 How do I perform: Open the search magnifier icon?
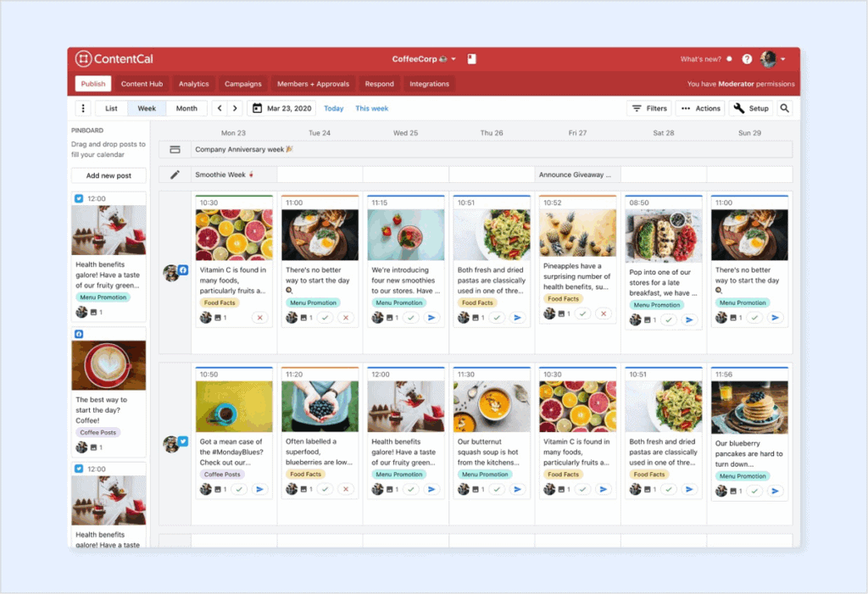click(x=784, y=108)
